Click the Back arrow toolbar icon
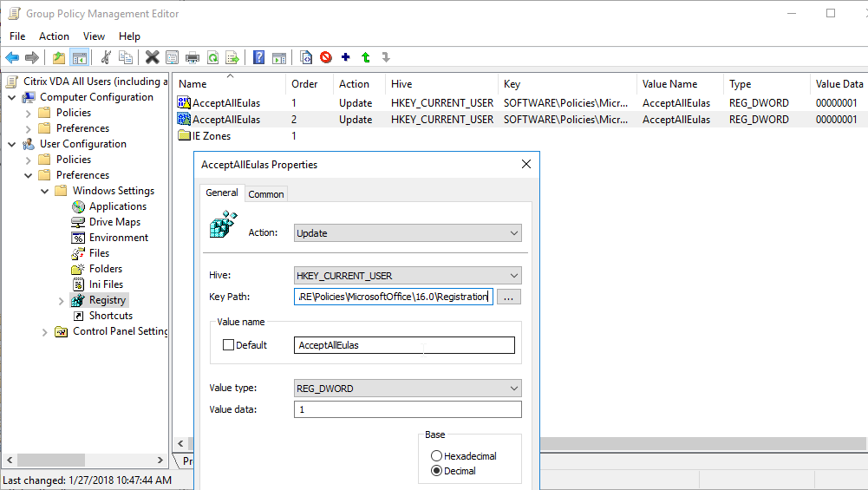868x490 pixels. click(x=12, y=57)
